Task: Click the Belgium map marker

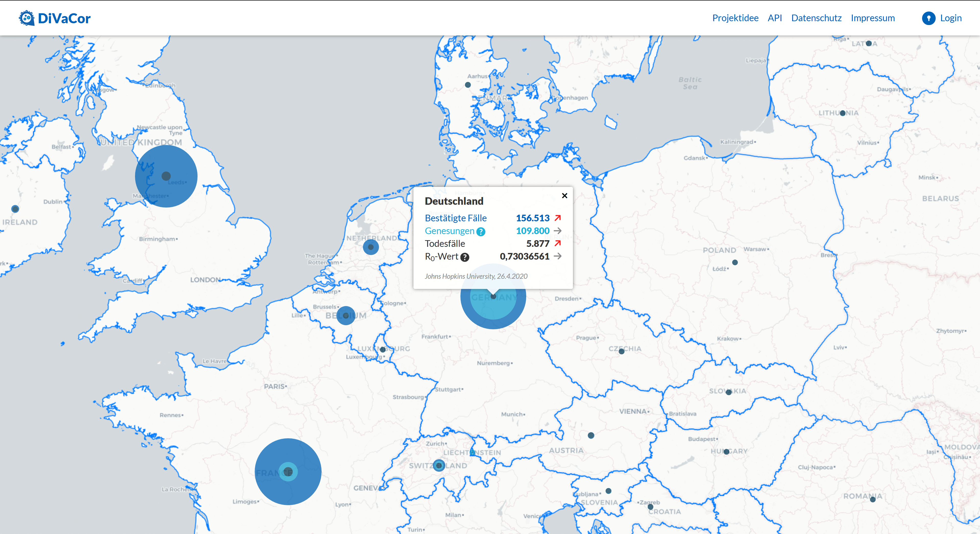Action: pos(346,315)
